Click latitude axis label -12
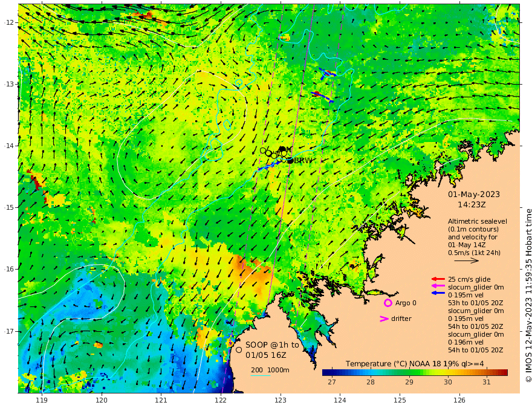 point(9,22)
